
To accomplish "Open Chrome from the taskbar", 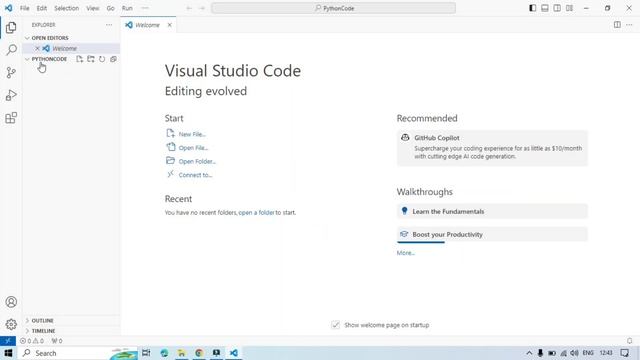I will tap(199, 353).
